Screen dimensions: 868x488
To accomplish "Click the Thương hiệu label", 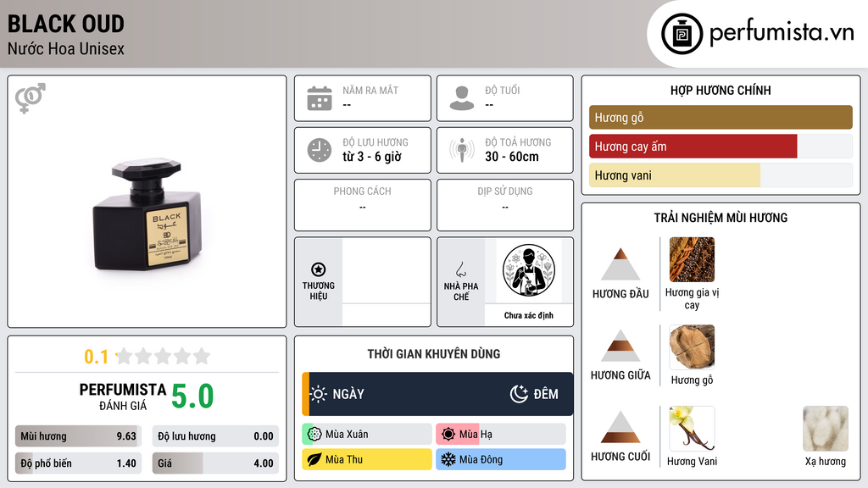I will pos(319,291).
